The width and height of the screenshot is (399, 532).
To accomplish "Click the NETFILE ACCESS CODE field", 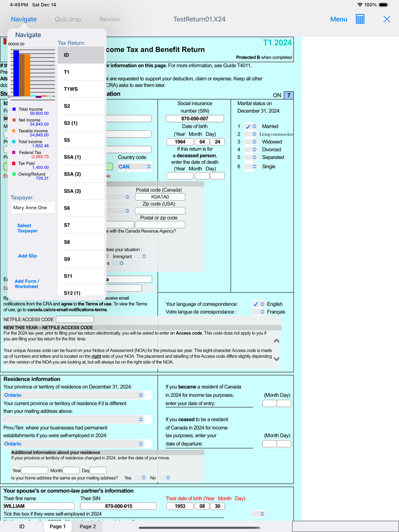I will pos(75,320).
